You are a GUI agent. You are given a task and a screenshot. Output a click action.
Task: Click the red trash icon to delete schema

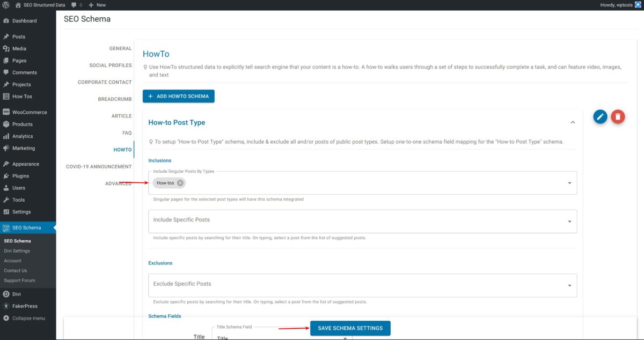click(618, 116)
